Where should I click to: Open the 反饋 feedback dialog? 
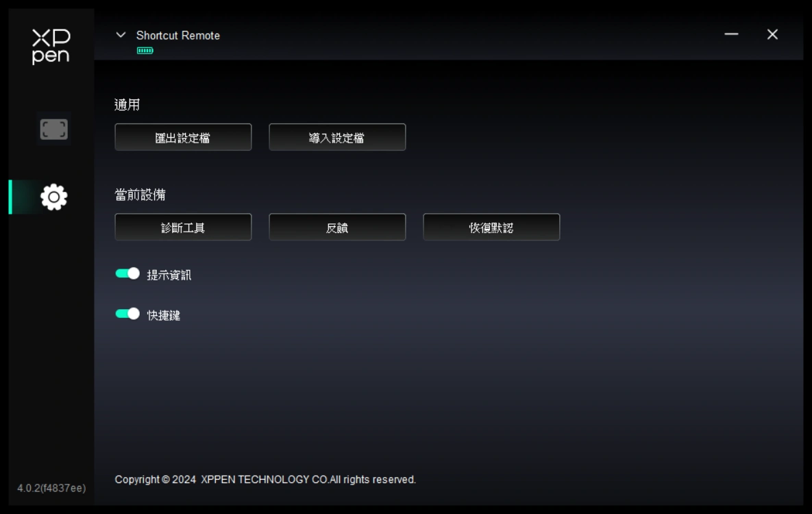point(337,227)
